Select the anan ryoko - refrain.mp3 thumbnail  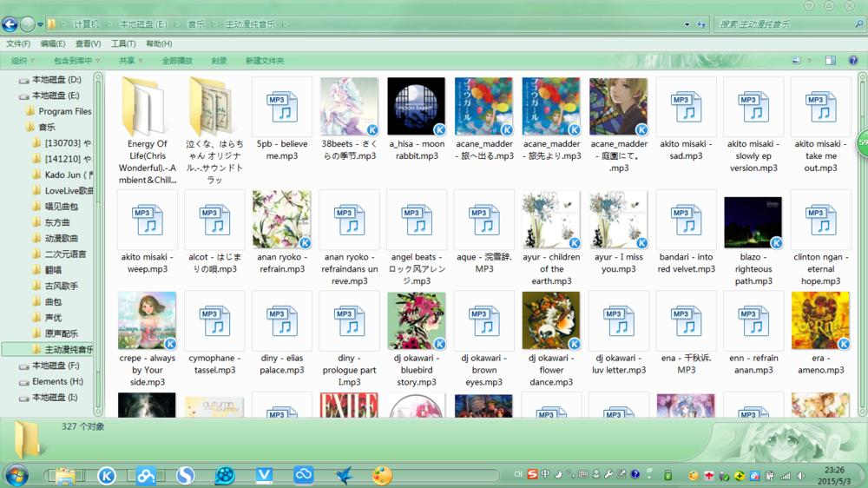282,220
